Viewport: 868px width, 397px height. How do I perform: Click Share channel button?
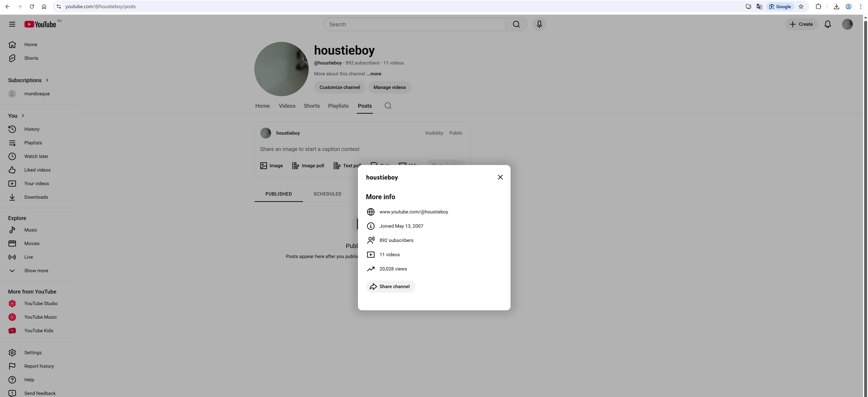pyautogui.click(x=390, y=286)
